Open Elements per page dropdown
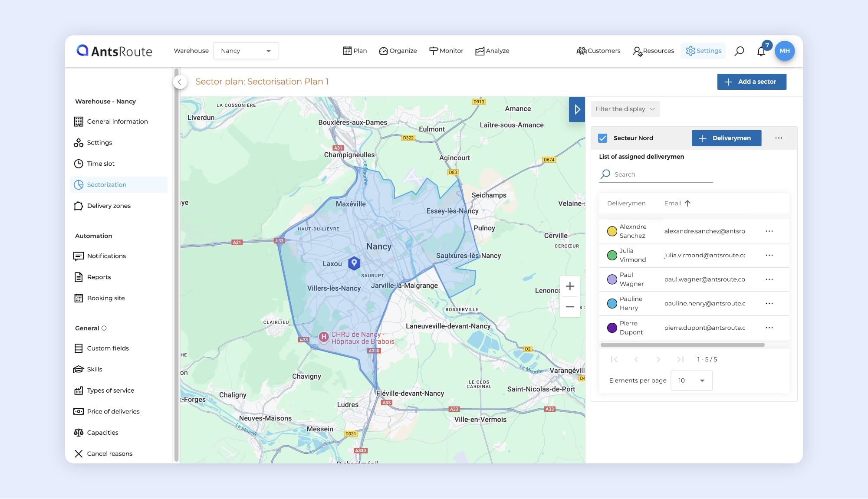Viewport: 868px width, 499px height. 691,381
